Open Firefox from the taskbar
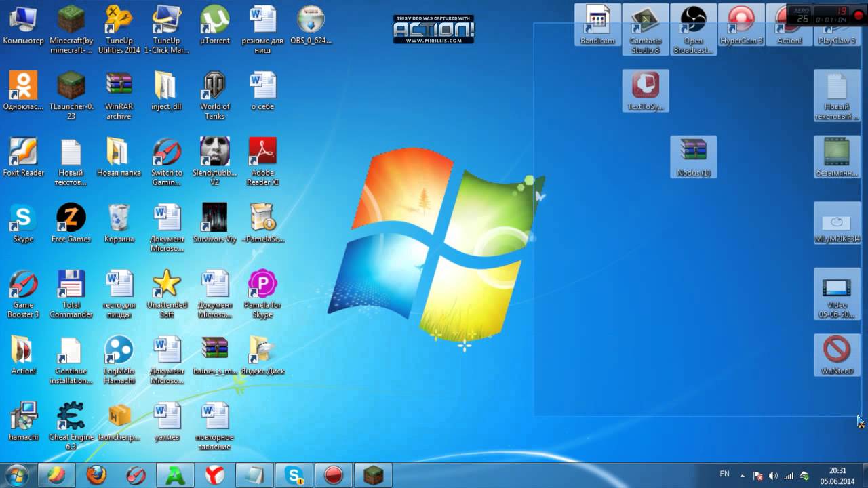This screenshot has height=488, width=868. [x=96, y=475]
